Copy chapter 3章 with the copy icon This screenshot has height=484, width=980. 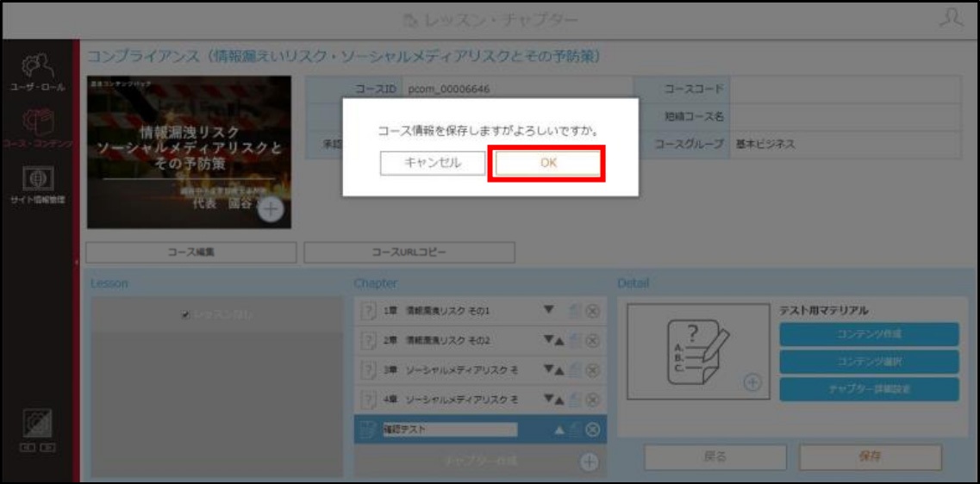click(575, 369)
